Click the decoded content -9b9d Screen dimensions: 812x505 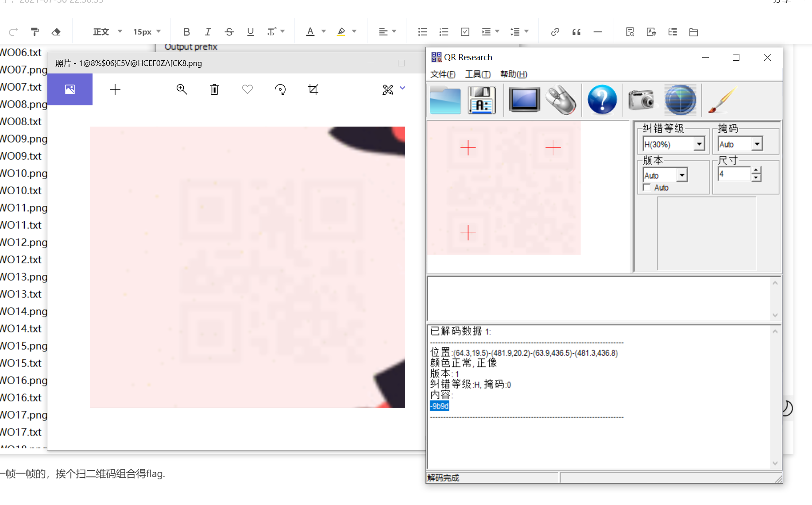click(x=440, y=406)
